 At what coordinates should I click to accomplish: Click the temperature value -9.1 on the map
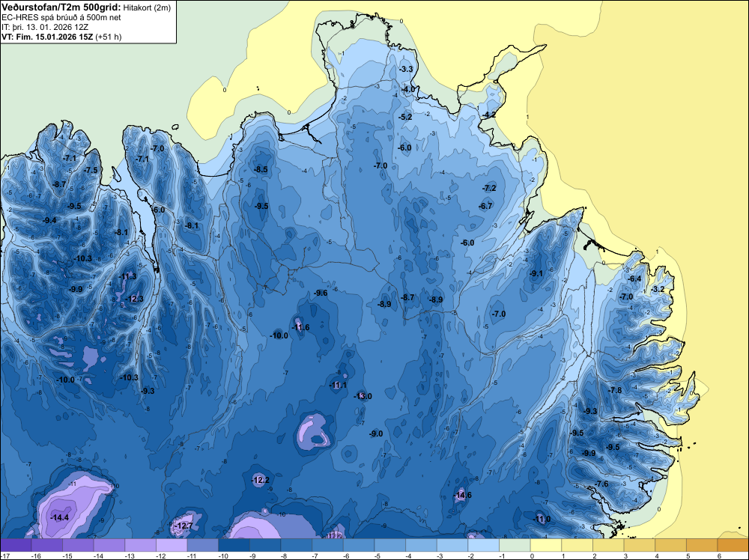click(536, 273)
